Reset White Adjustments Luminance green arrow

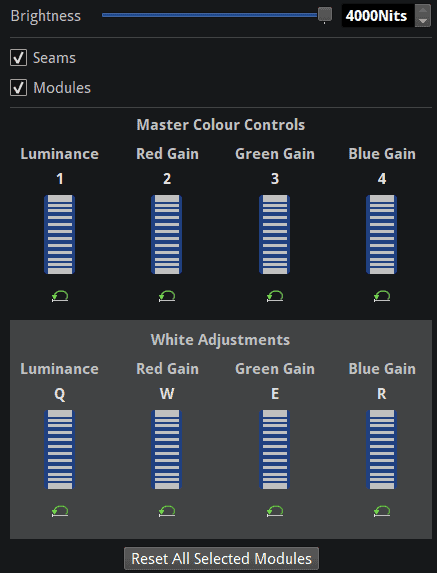[60, 511]
